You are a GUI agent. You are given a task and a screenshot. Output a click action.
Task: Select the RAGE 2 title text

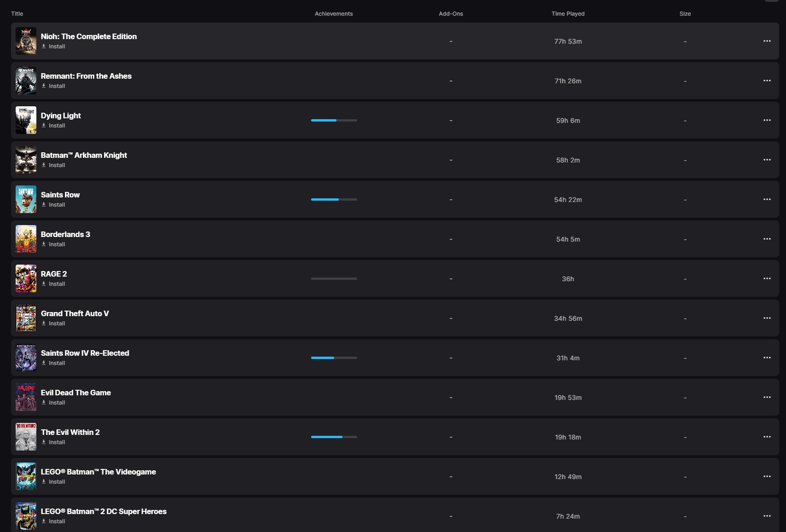pyautogui.click(x=54, y=274)
